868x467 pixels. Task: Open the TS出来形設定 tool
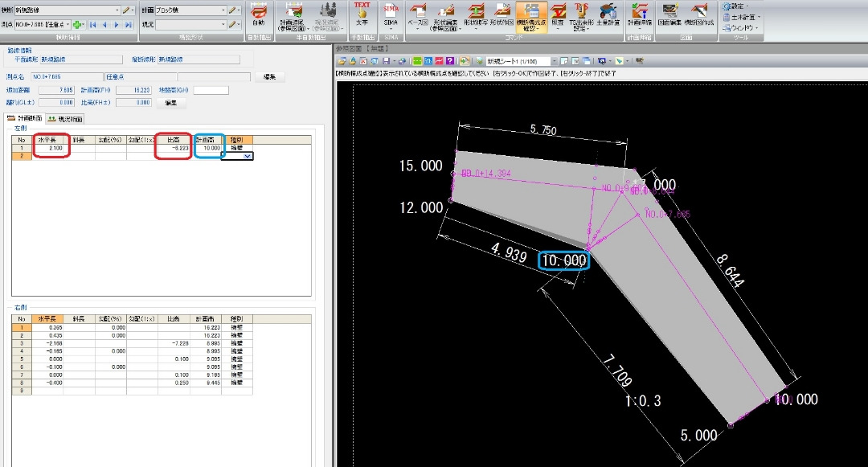point(581,17)
